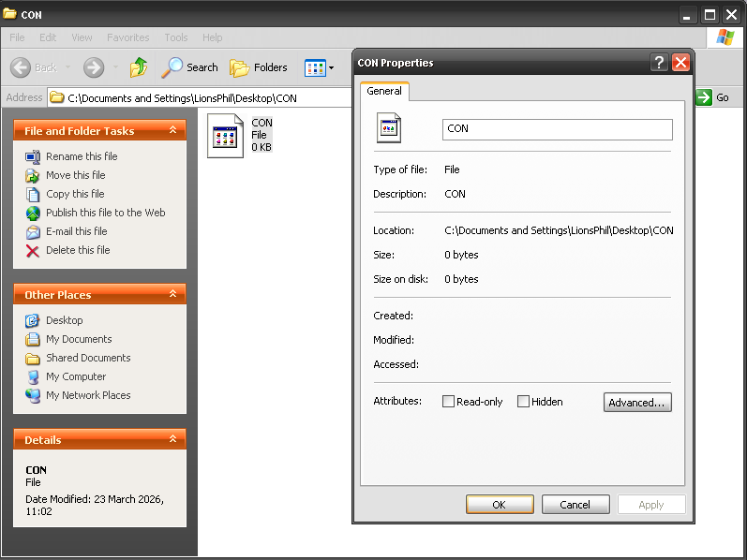Screen dimensions: 747x560
Task: Click the Location path text in Properties
Action: [x=559, y=230]
